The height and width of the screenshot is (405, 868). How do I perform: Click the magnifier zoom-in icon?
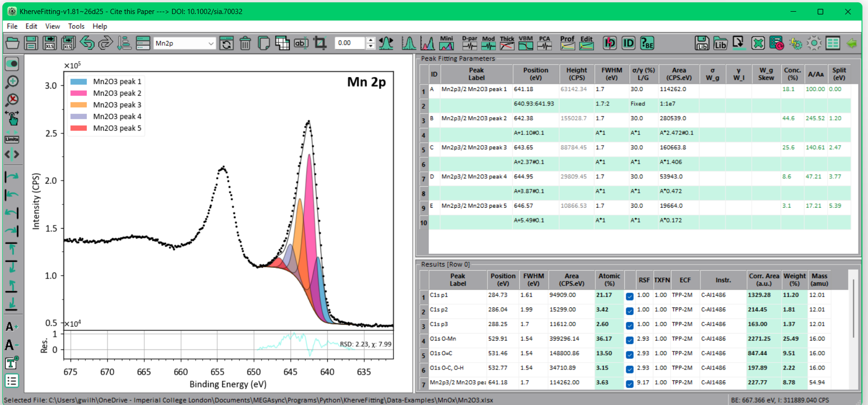pos(12,82)
